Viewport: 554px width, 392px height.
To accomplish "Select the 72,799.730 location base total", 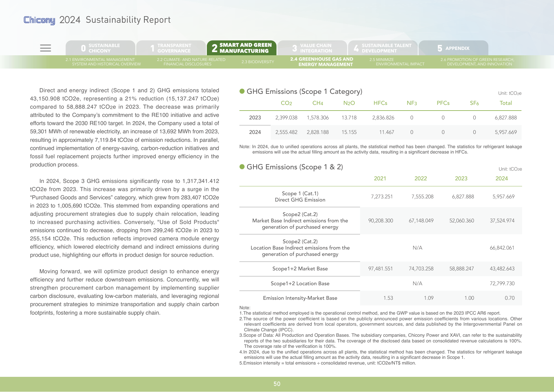I will coord(502,284).
